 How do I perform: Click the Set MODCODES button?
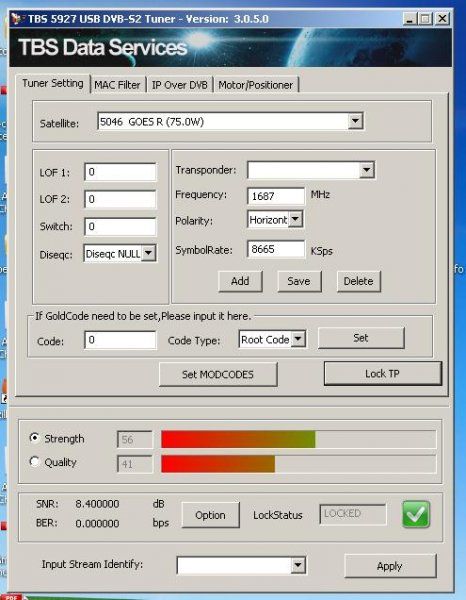(218, 374)
